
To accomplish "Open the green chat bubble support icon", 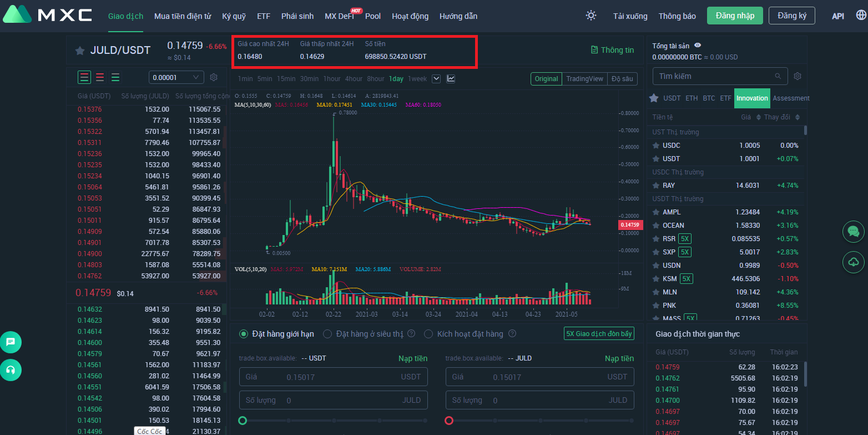I will (853, 232).
